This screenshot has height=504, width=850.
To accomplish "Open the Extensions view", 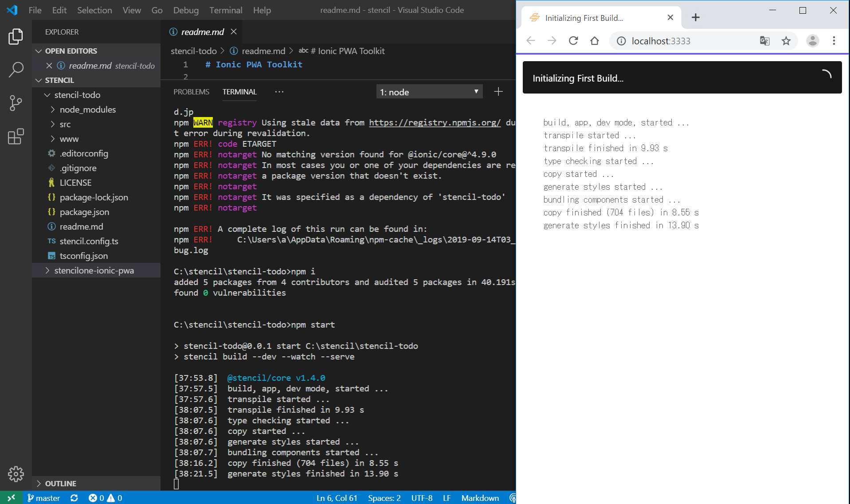I will point(16,137).
